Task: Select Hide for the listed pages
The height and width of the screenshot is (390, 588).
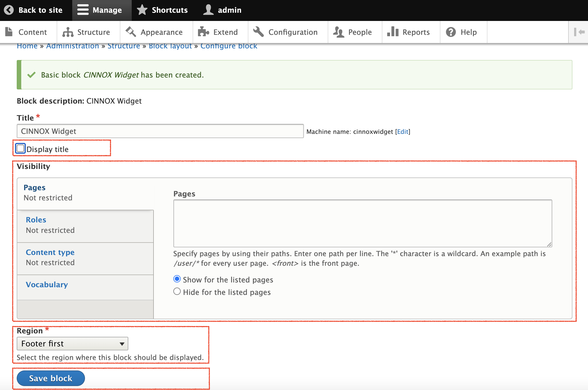Action: pos(177,292)
